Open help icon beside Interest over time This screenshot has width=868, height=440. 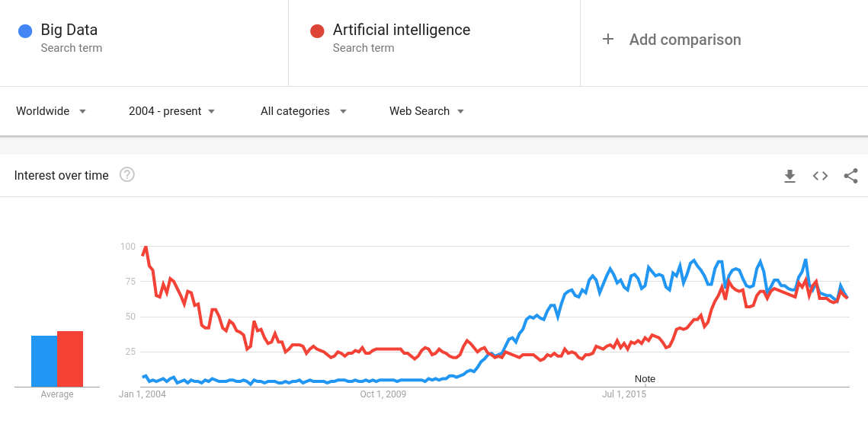(x=127, y=175)
